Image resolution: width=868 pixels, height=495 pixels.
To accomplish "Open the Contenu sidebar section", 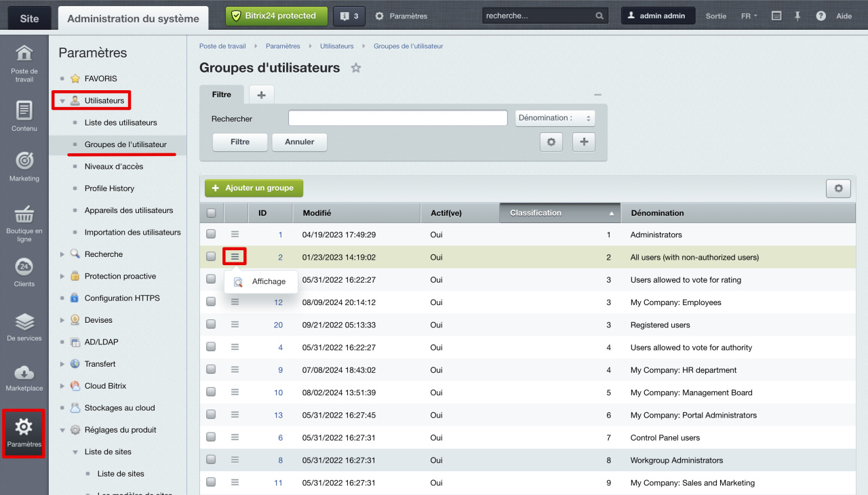I will pos(24,116).
